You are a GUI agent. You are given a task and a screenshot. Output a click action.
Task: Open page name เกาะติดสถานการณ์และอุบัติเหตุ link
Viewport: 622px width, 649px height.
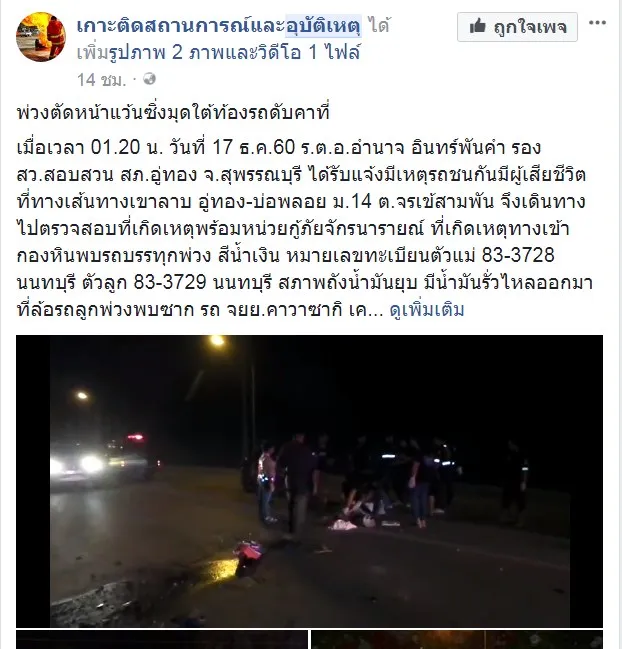tap(219, 26)
